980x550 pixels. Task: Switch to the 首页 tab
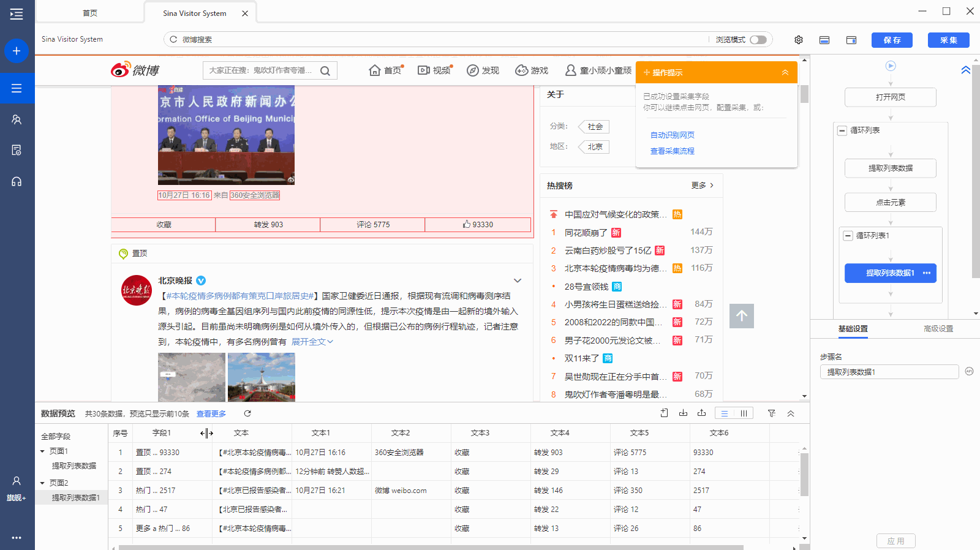coord(90,13)
